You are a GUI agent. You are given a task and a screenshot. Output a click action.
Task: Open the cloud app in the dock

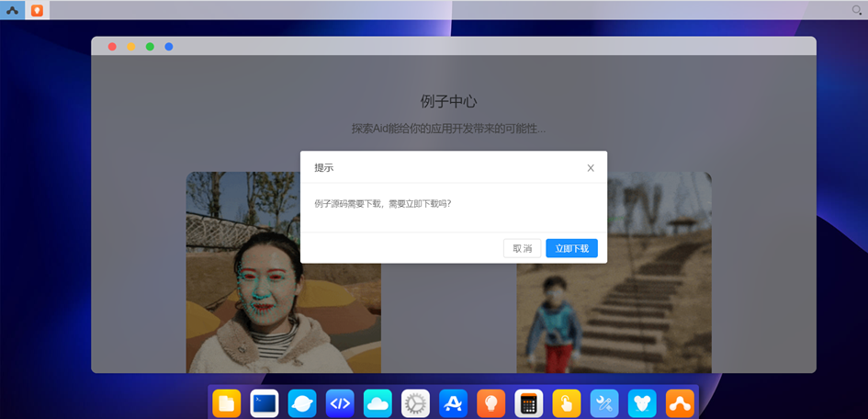click(378, 403)
